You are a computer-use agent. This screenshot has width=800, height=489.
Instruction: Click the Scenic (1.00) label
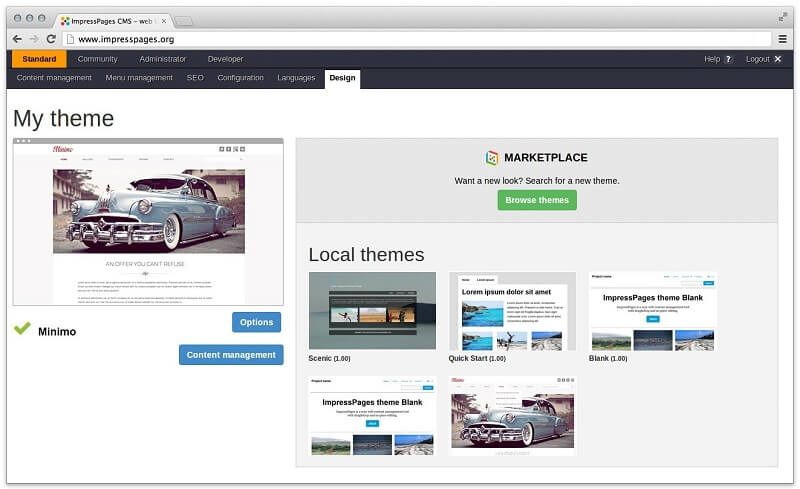[x=329, y=358]
